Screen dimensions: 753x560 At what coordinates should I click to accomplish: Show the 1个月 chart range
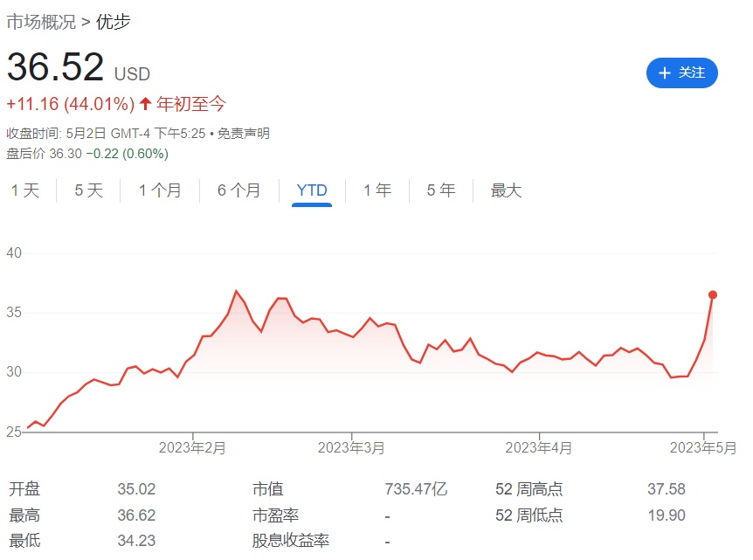(x=160, y=190)
